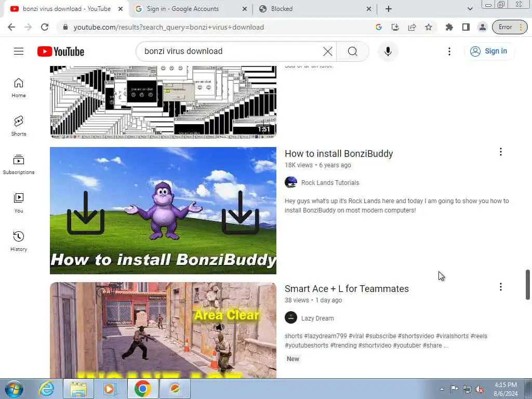Play the How to install BonziBuddy thumbnail

163,210
